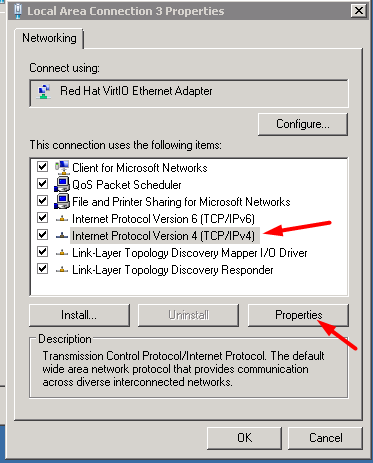
Task: Disable Internet Protocol Version 6 checkbox
Action: pos(43,218)
